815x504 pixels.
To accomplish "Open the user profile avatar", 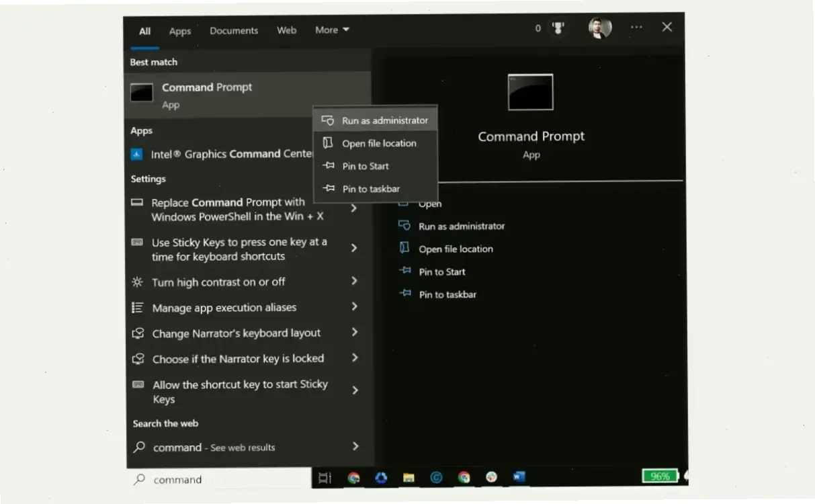I will coord(599,28).
